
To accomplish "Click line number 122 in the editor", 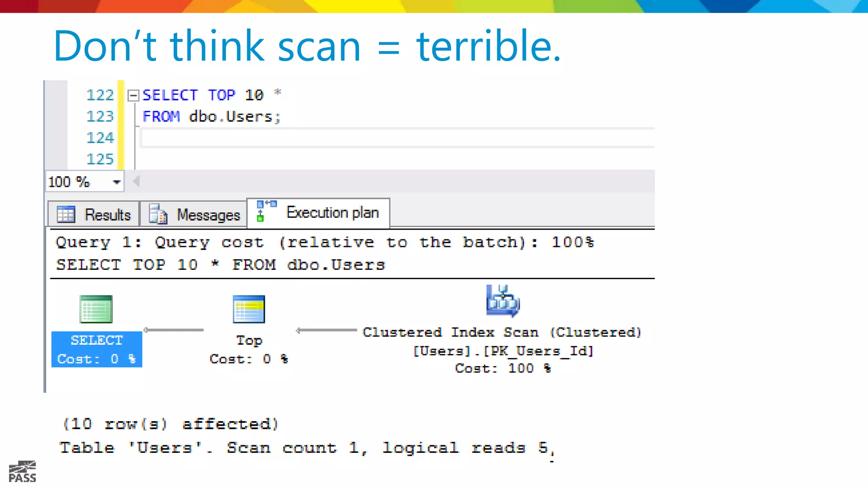I will point(100,95).
